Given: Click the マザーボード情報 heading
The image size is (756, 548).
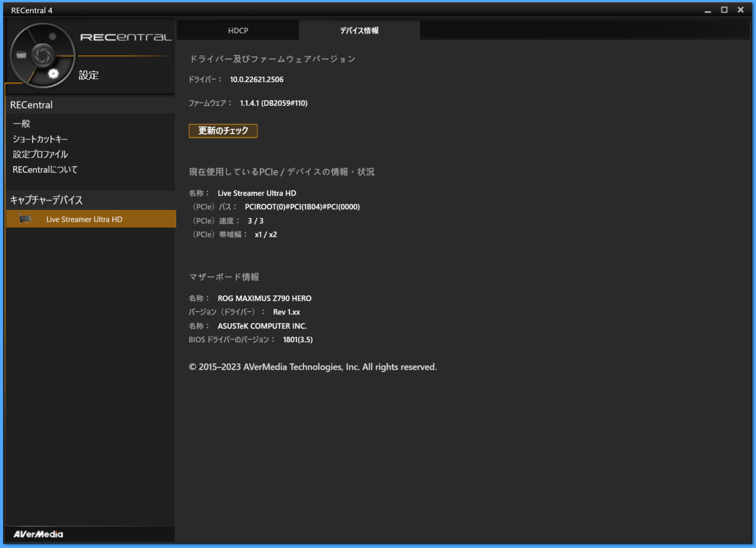Looking at the screenshot, I should [x=224, y=277].
